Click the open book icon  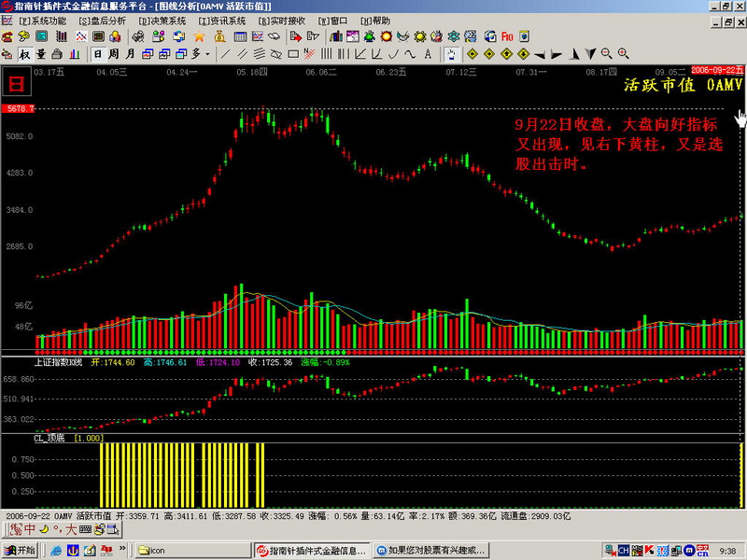(x=274, y=36)
